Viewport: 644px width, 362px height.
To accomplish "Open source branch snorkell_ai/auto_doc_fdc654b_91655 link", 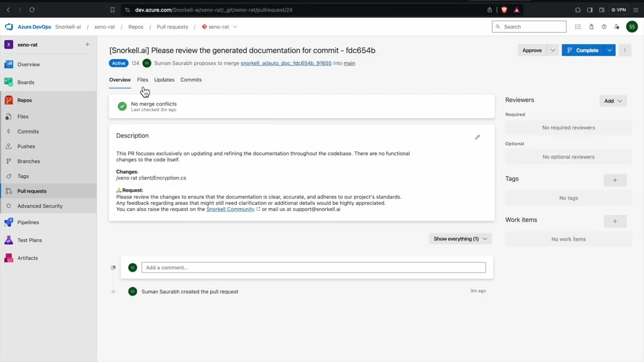I will tap(286, 63).
